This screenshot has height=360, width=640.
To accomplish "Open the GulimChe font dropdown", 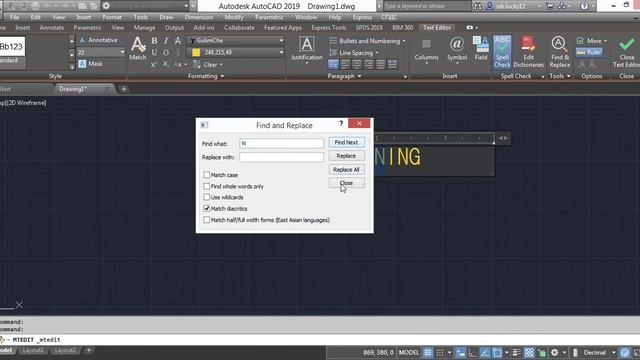I will pyautogui.click(x=281, y=40).
